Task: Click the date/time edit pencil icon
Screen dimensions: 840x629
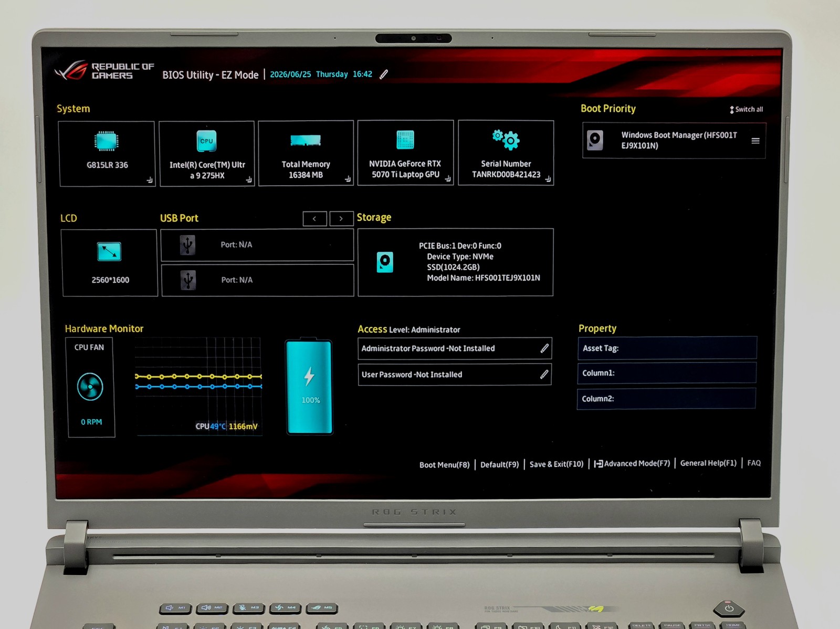Action: click(384, 74)
